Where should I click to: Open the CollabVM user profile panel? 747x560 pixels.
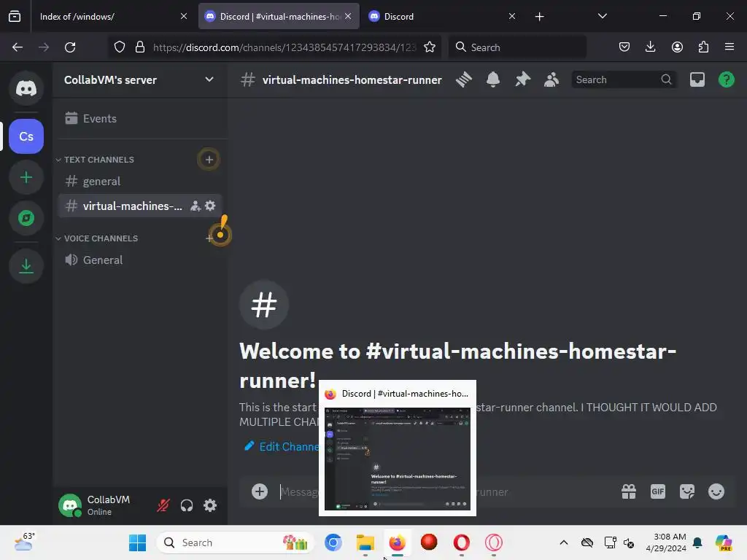point(102,505)
